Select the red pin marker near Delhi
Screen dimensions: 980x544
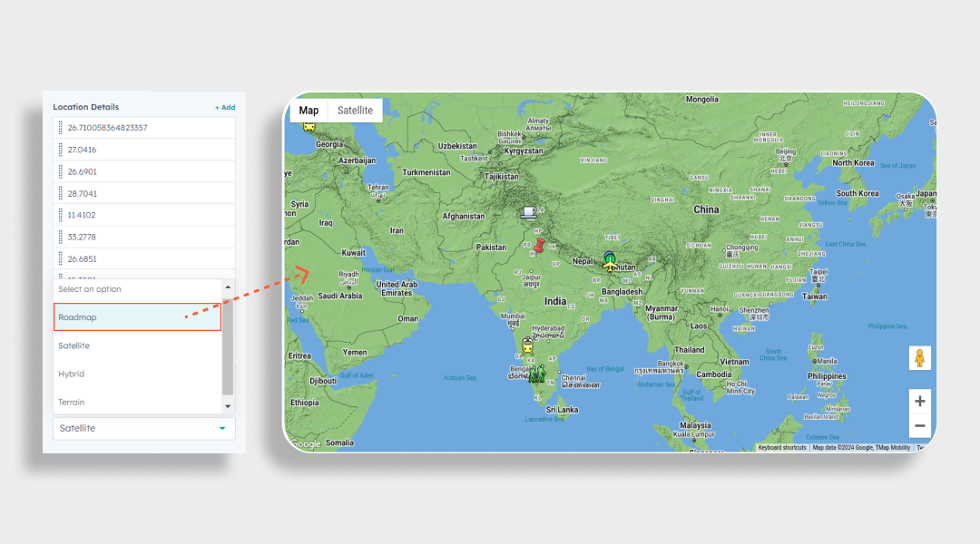(539, 245)
